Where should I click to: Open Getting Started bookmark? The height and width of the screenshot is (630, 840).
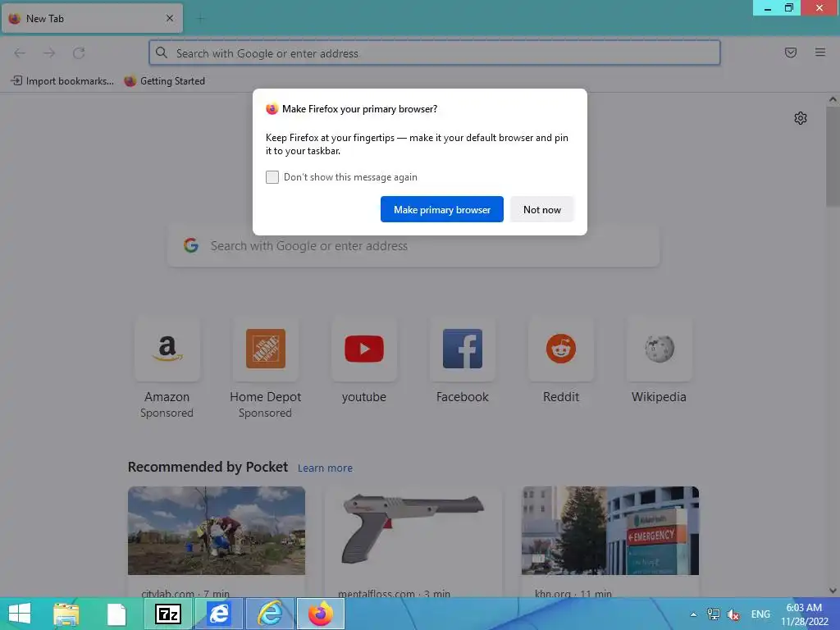pos(164,81)
